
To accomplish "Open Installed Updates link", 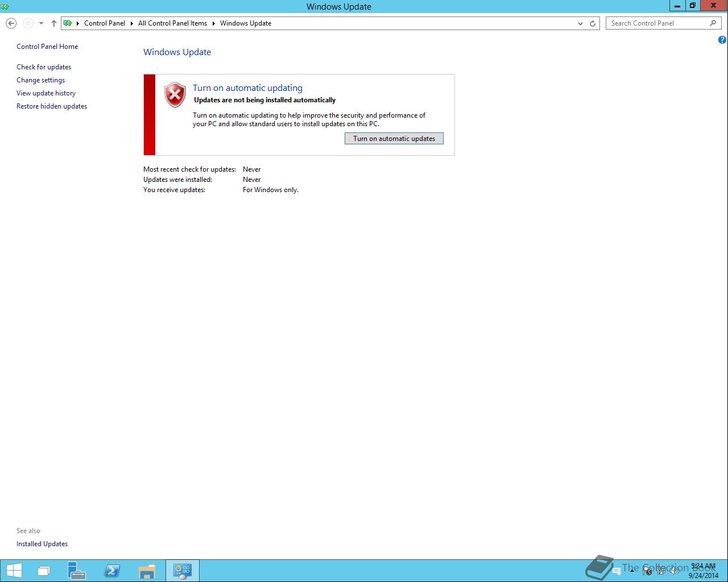I will click(x=42, y=544).
